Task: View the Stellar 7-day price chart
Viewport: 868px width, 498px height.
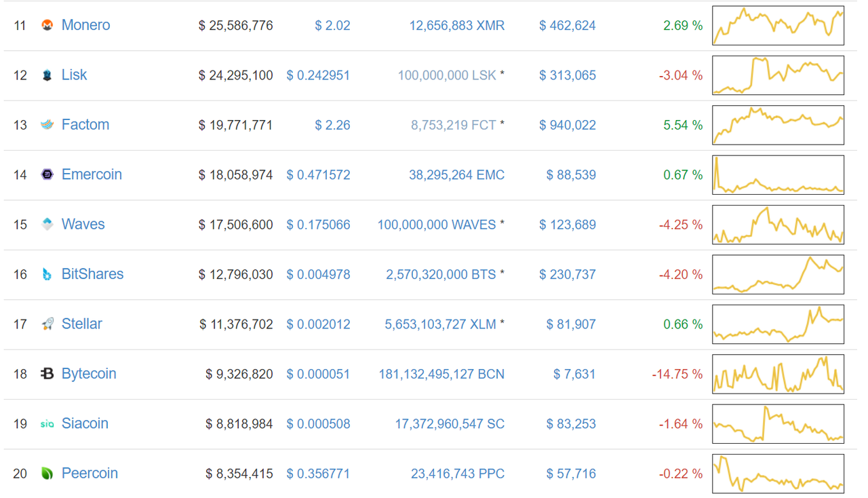Action: (x=778, y=324)
